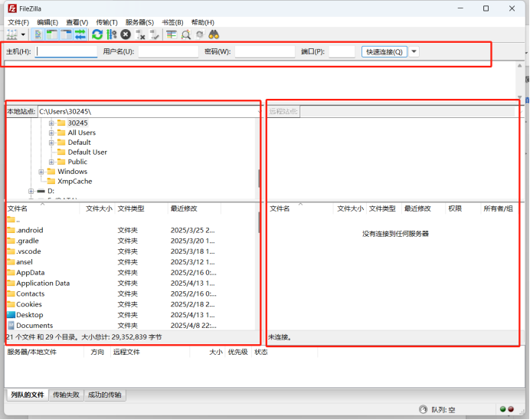Open the Site Manager dropdown arrow

coord(23,34)
